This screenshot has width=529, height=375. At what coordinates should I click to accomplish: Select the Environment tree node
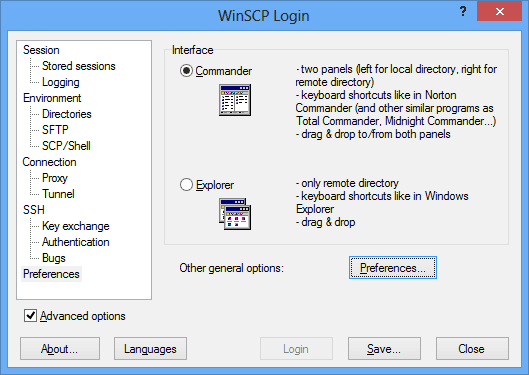(52, 98)
